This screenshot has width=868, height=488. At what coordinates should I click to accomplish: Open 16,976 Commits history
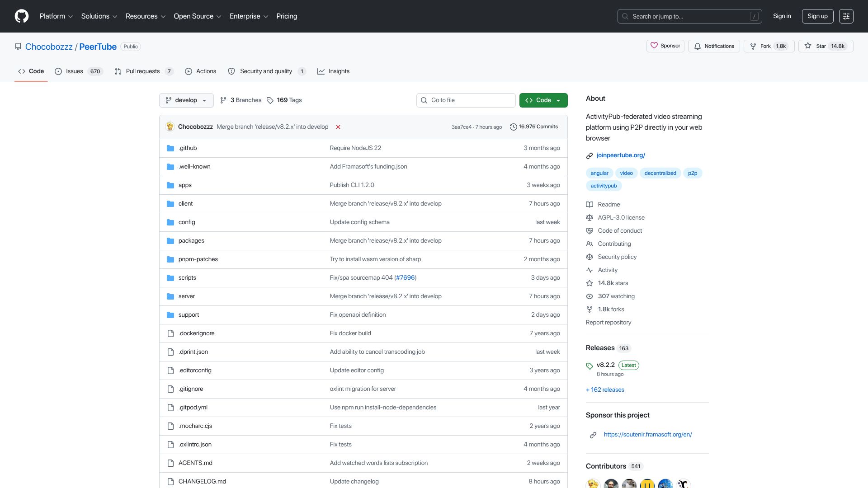pyautogui.click(x=534, y=127)
